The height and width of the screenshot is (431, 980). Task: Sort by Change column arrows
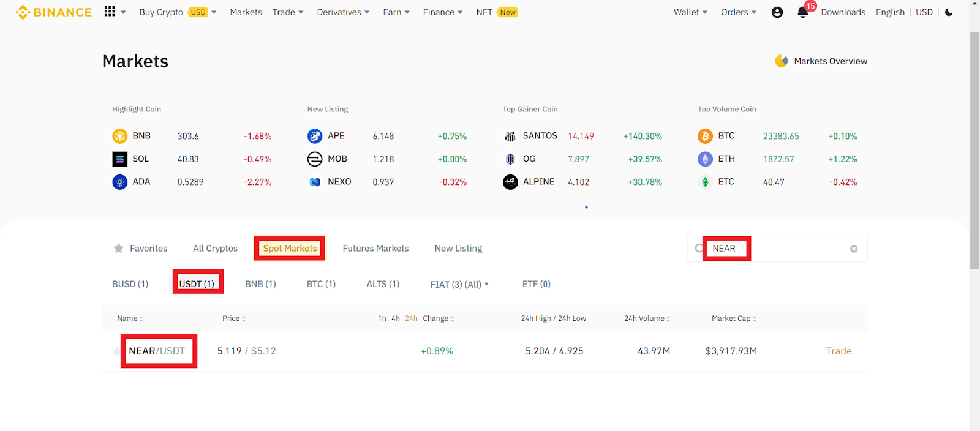click(x=453, y=319)
